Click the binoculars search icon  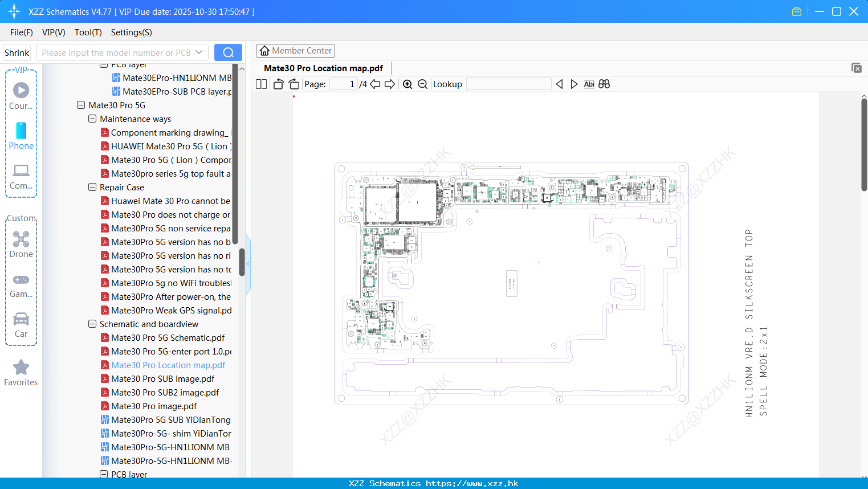pos(604,84)
